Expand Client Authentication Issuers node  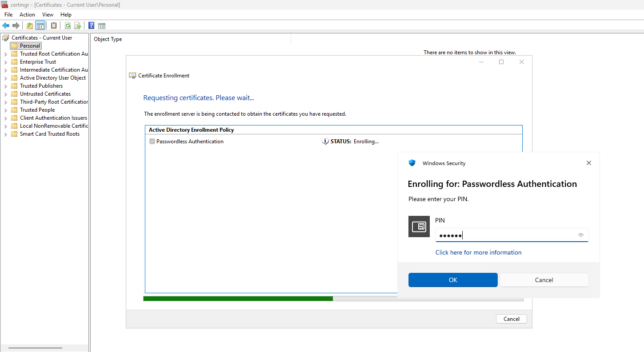(5, 118)
